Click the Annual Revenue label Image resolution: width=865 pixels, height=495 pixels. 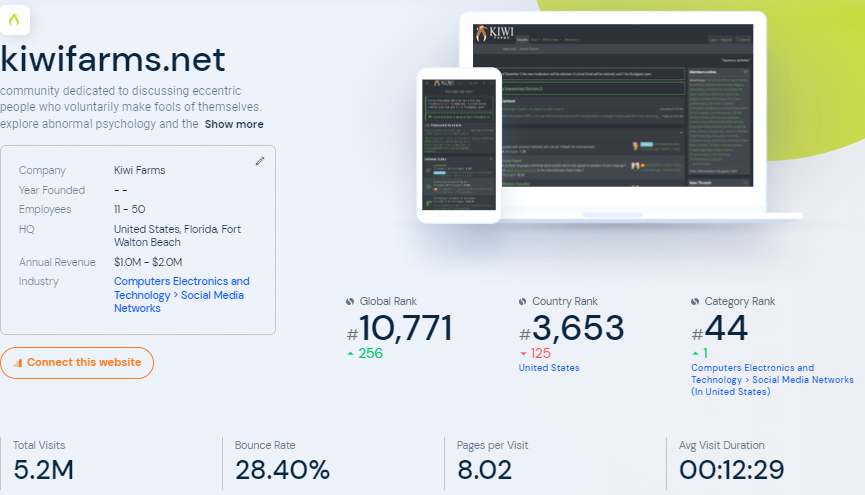click(x=57, y=262)
